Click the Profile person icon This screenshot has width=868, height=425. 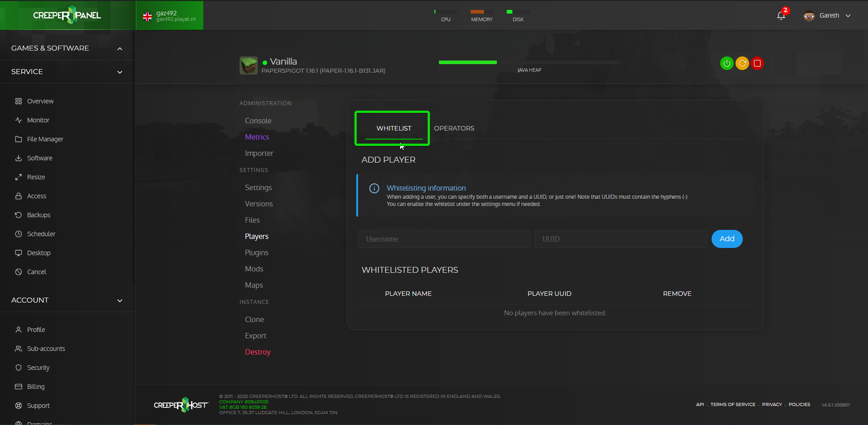(19, 330)
